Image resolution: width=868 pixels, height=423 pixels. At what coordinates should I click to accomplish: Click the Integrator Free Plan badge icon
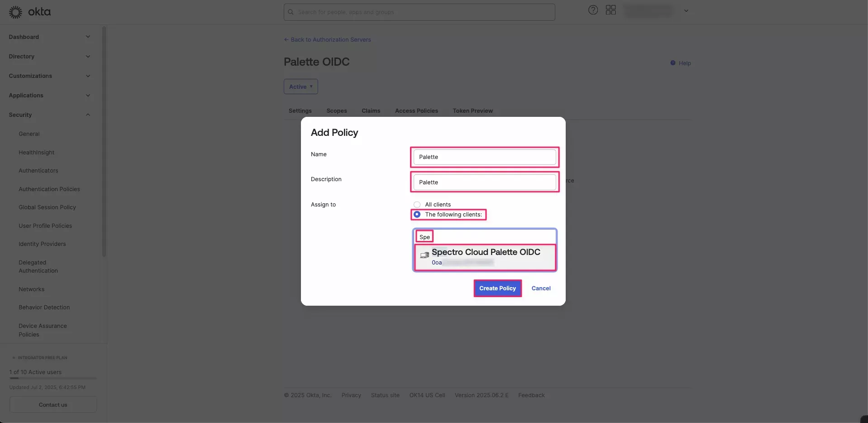(14, 357)
